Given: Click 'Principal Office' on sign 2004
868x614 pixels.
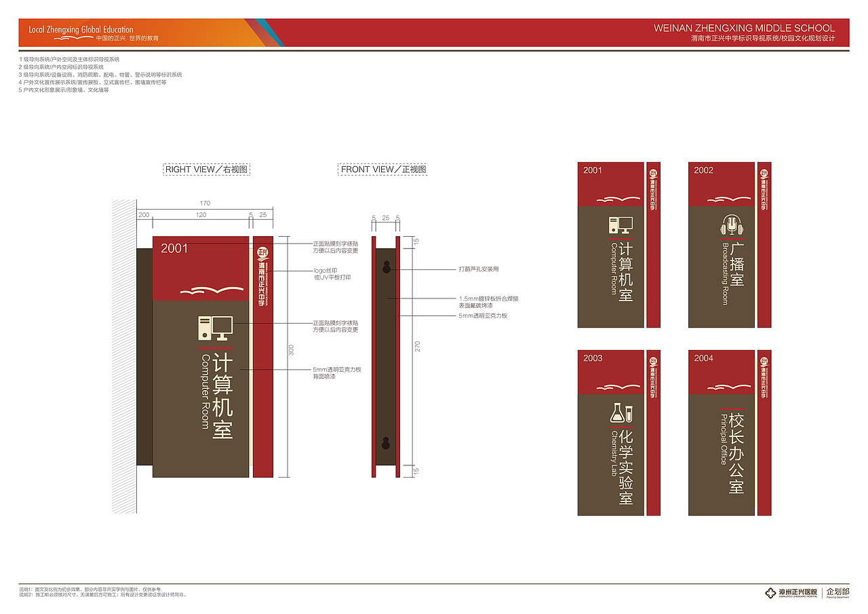Looking at the screenshot, I should tap(725, 438).
